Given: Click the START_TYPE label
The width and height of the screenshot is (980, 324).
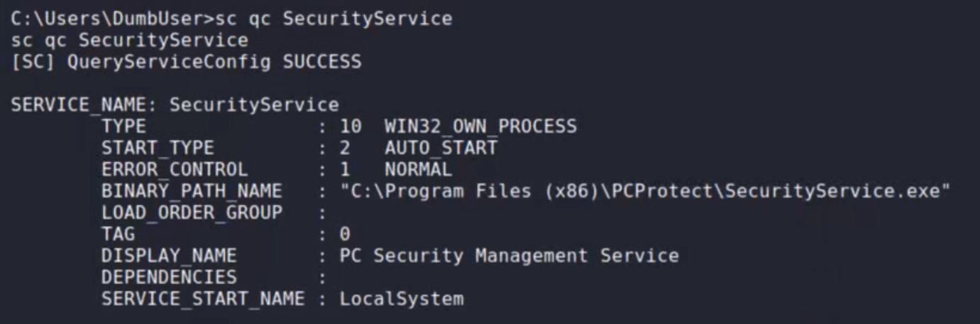Looking at the screenshot, I should click(158, 148).
